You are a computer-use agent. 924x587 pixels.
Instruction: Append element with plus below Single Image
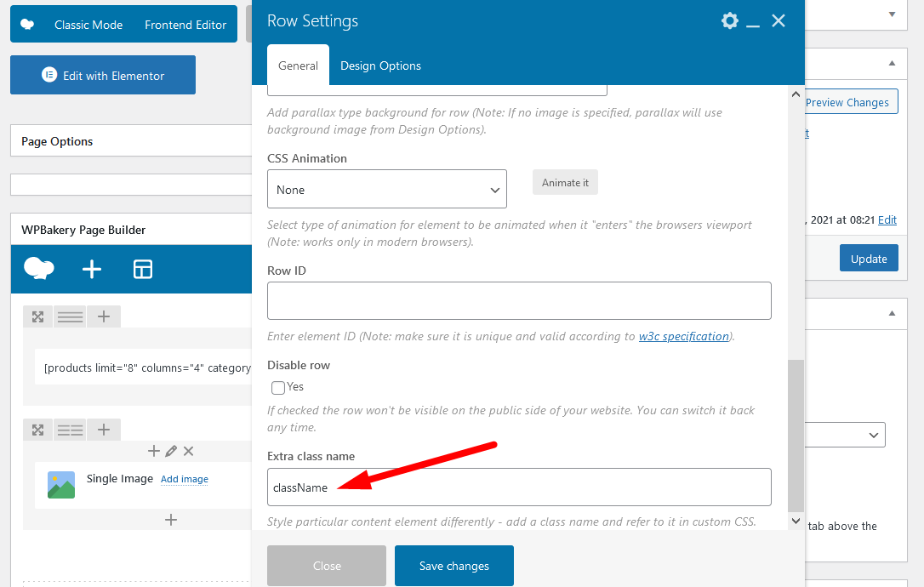click(x=171, y=520)
